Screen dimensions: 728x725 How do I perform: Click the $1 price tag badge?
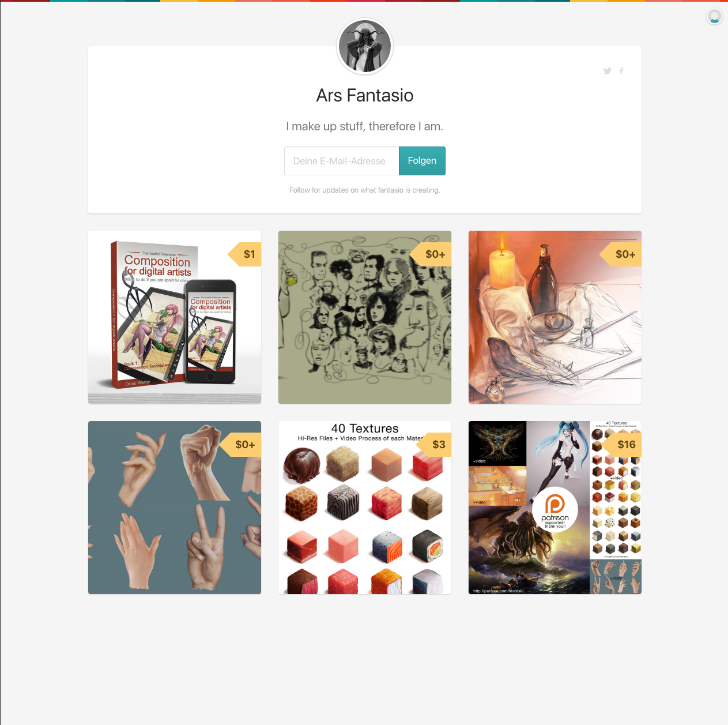[x=245, y=254]
